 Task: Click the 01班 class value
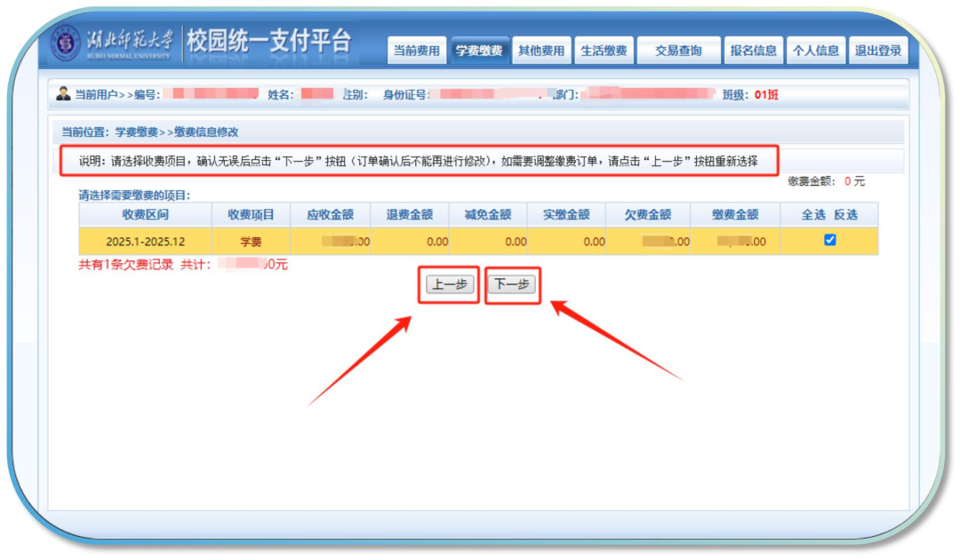pos(766,95)
